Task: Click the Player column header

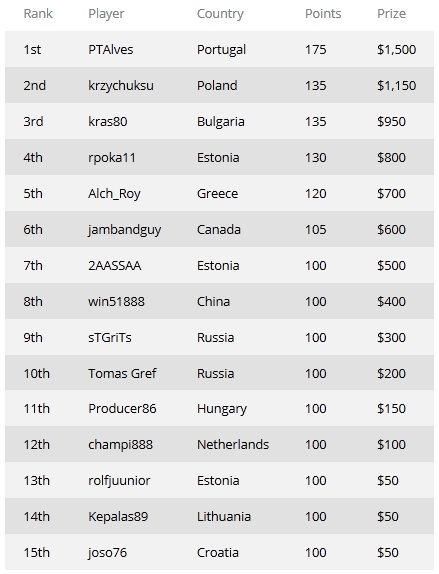Action: (x=106, y=14)
